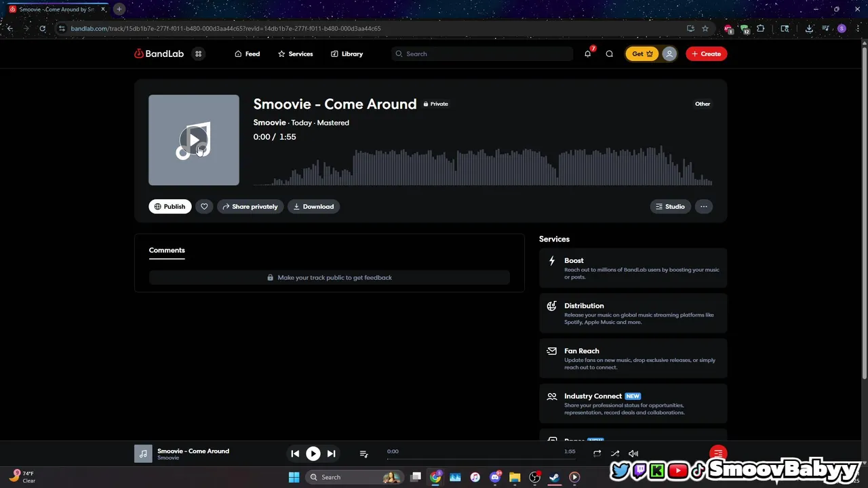Seek within the track waveform
This screenshot has height=488, width=868.
(x=482, y=166)
